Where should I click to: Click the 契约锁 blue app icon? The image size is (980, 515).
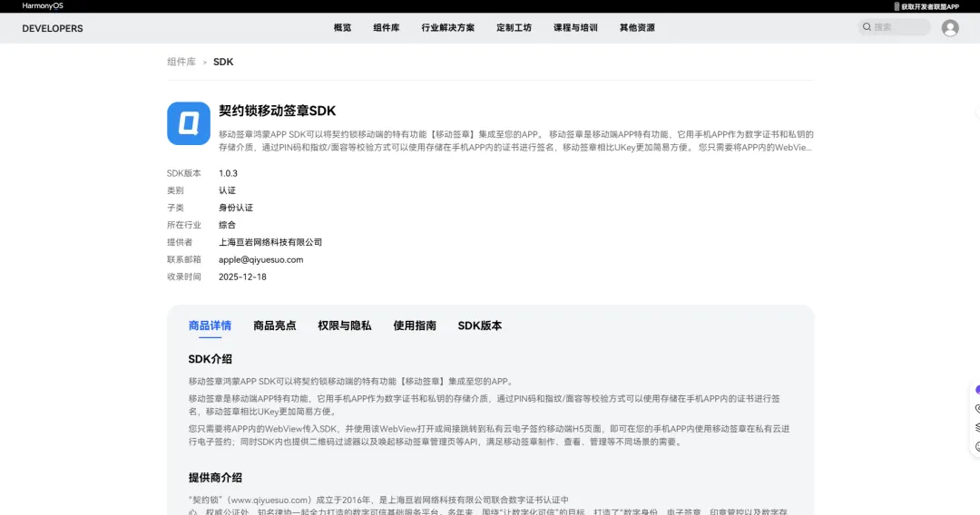point(188,123)
